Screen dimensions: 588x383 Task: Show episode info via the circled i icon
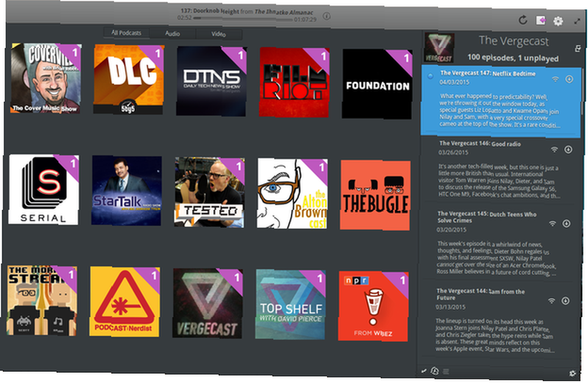click(x=326, y=16)
